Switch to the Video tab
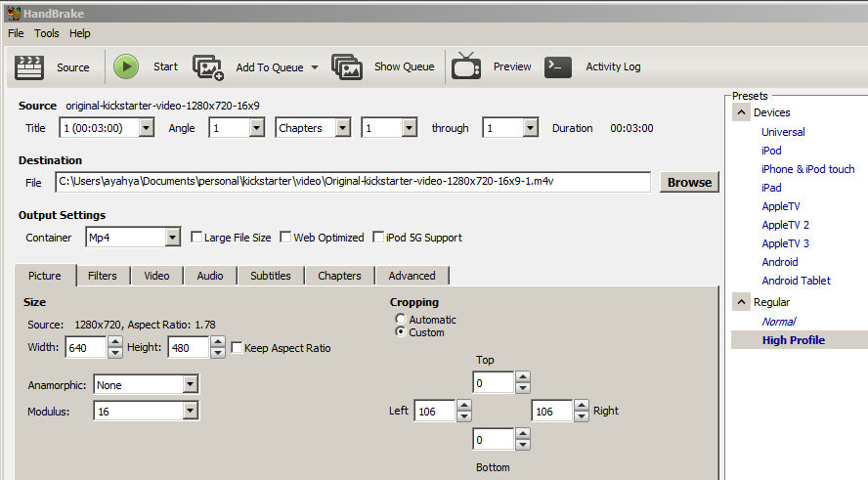Viewport: 868px width, 480px height. [156, 276]
